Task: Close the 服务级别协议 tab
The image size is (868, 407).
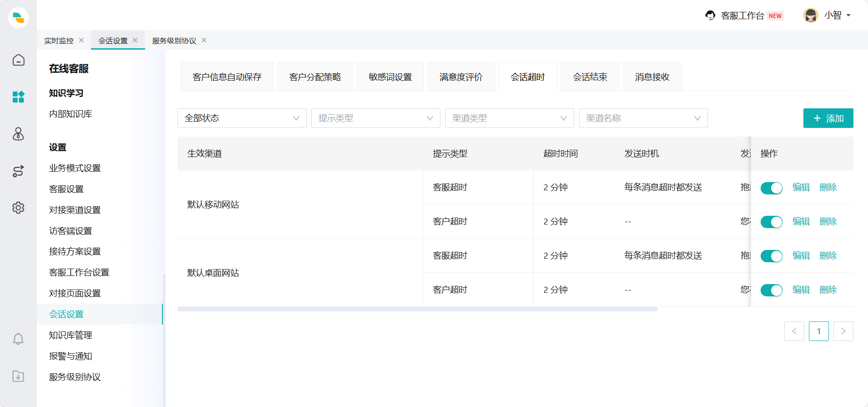Action: pos(204,40)
